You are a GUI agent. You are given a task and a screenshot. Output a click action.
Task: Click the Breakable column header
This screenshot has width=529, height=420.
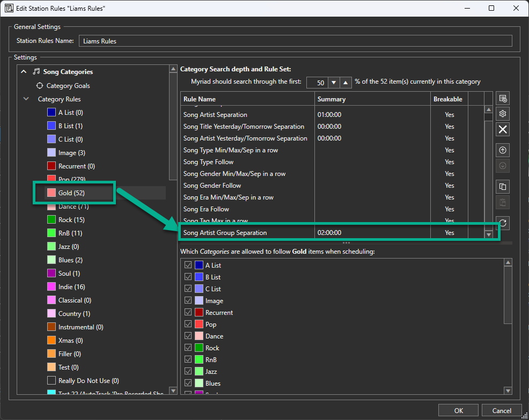[x=449, y=99]
